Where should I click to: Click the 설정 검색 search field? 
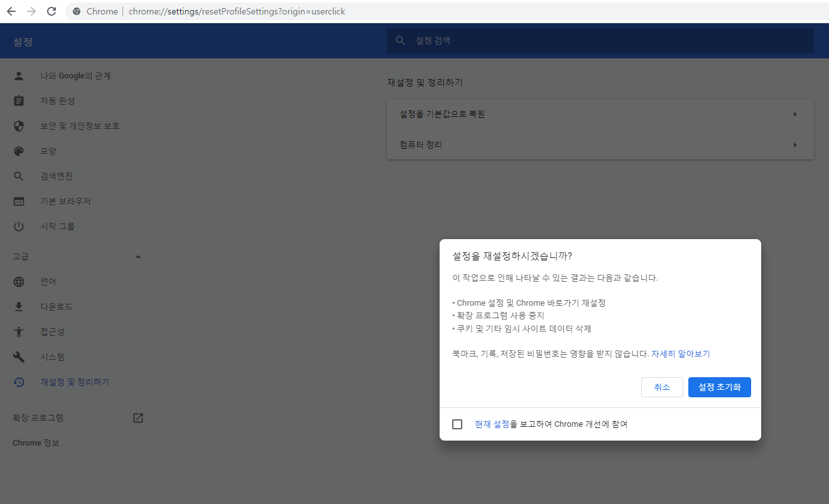coord(600,41)
